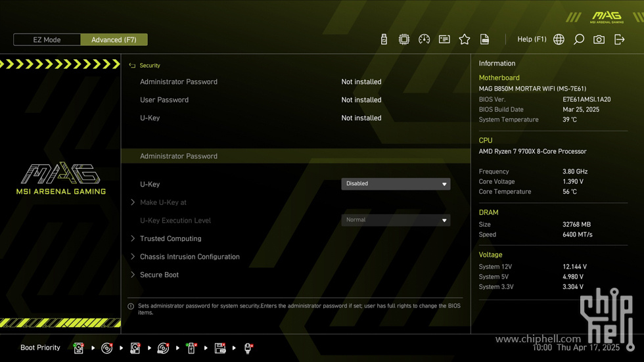Image resolution: width=644 pixels, height=362 pixels.
Task: Select the USB floppy boot device icon
Action: [x=219, y=348]
